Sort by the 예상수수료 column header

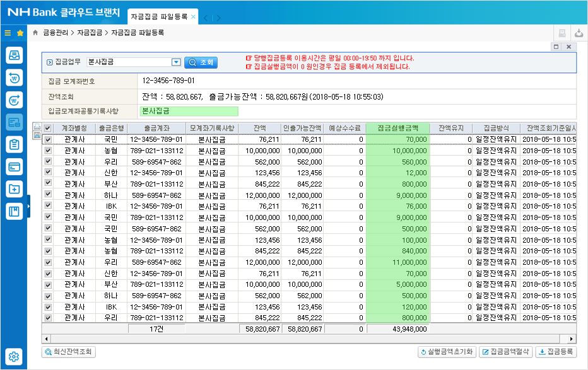tap(344, 128)
